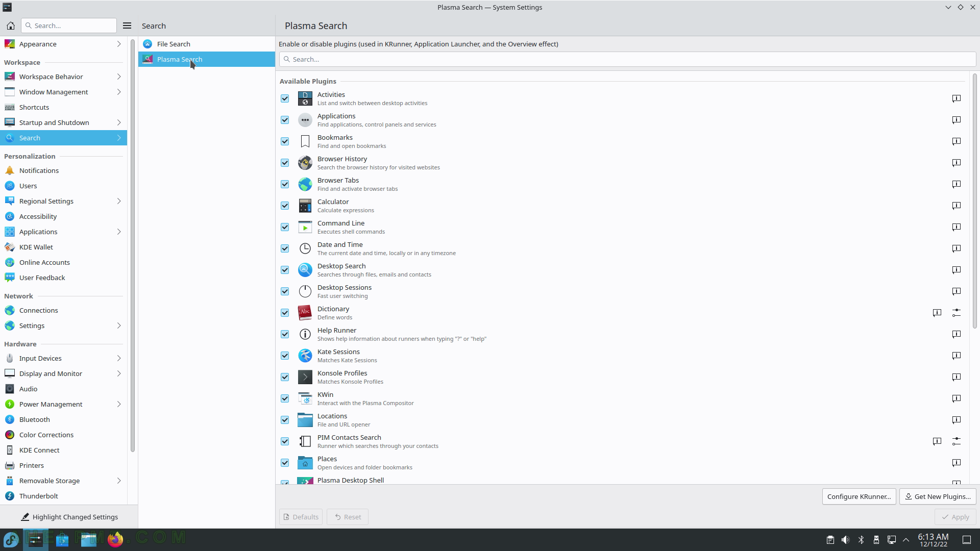
Task: Open the volume control in the tray
Action: [x=846, y=540]
